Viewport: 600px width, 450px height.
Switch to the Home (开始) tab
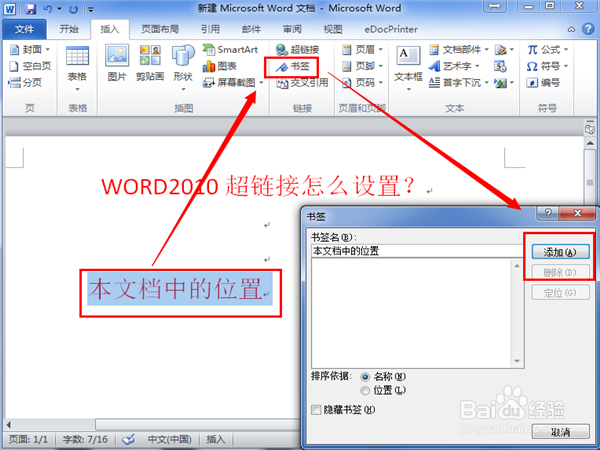point(69,29)
